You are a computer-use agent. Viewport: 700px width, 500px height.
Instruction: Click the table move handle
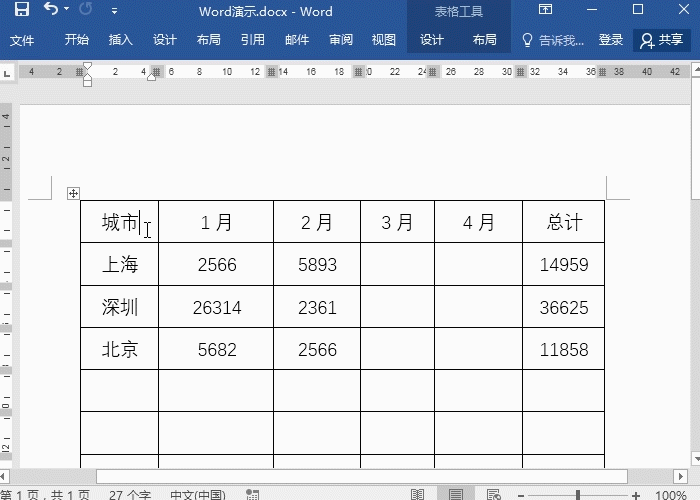point(73,193)
